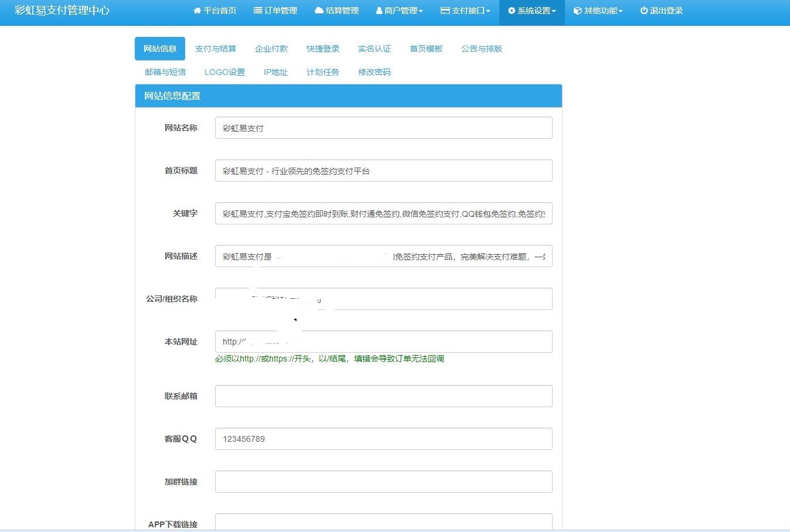Click the empty 联系邮箱 text box
Image resolution: width=790 pixels, height=532 pixels.
(x=383, y=396)
